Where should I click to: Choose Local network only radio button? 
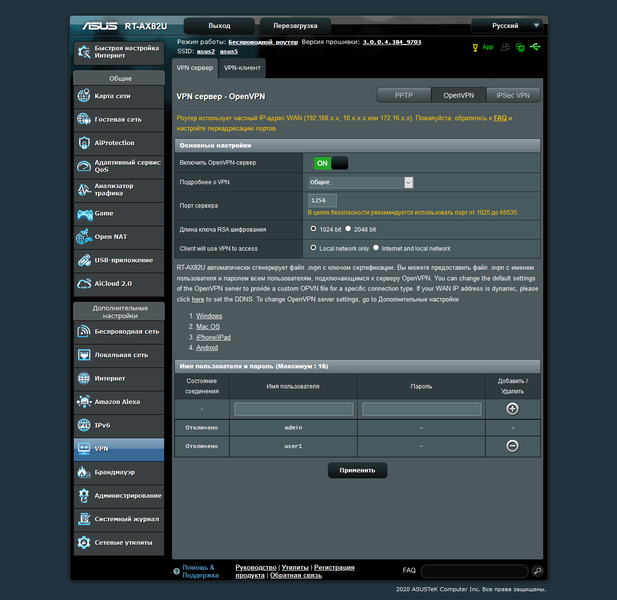(313, 248)
